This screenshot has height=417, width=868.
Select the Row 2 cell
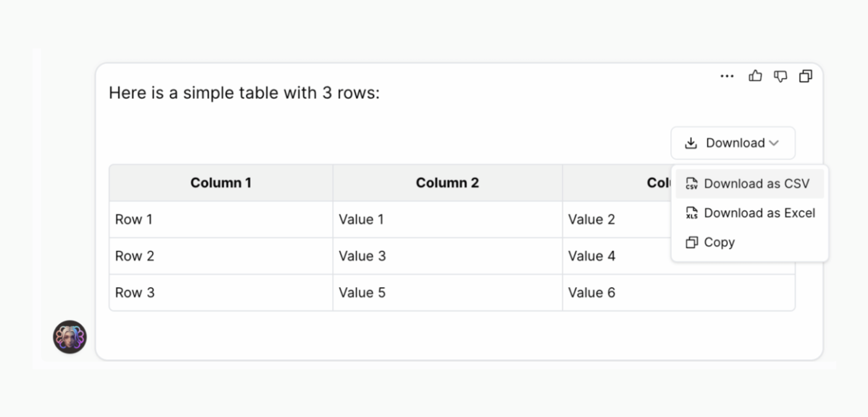coord(221,256)
